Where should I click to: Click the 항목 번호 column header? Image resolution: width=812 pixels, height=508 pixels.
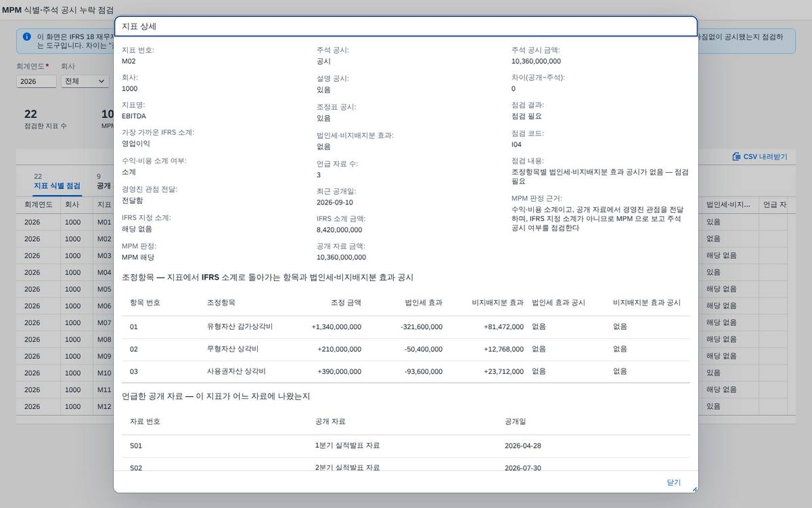(x=145, y=302)
